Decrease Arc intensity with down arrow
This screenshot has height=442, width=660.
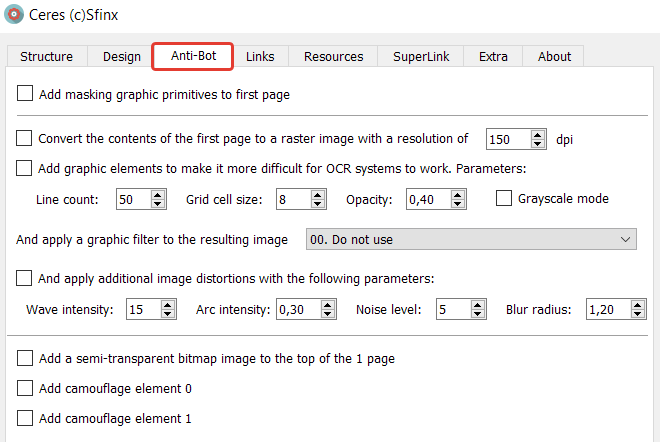coord(328,314)
